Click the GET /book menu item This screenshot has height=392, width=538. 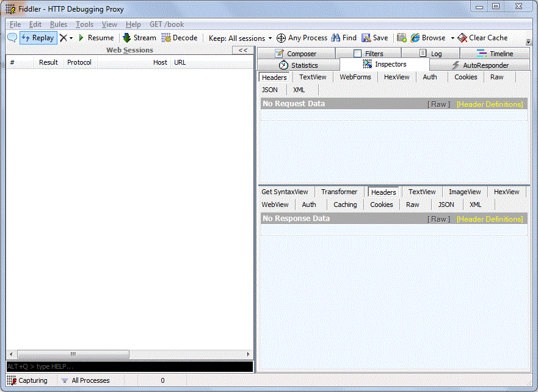167,24
